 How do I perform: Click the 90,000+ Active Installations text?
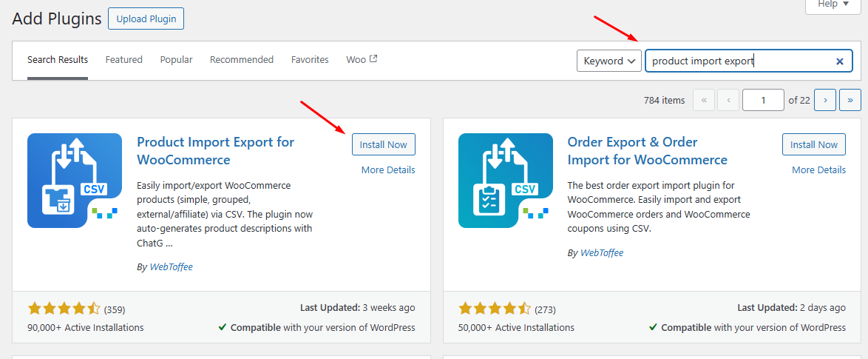[85, 327]
